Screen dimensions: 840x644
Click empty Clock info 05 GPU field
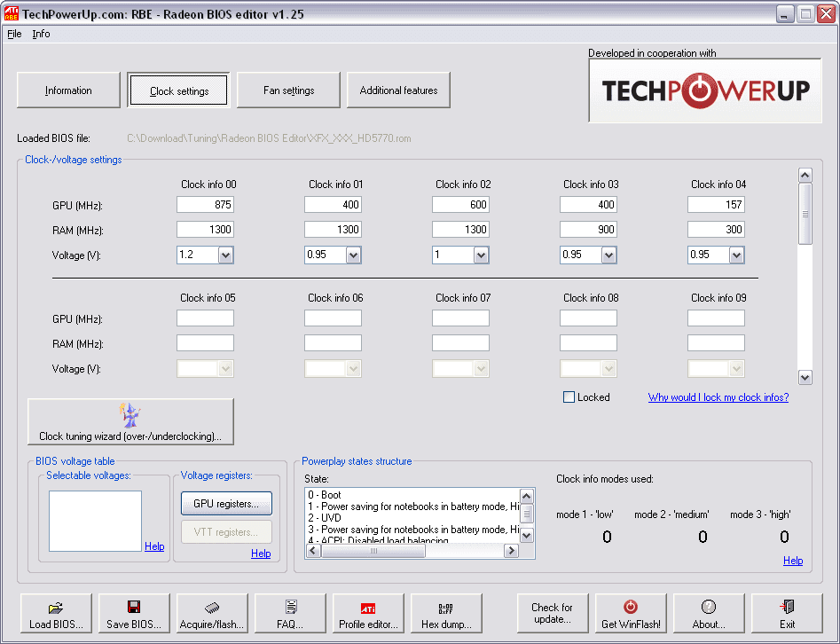(x=205, y=318)
